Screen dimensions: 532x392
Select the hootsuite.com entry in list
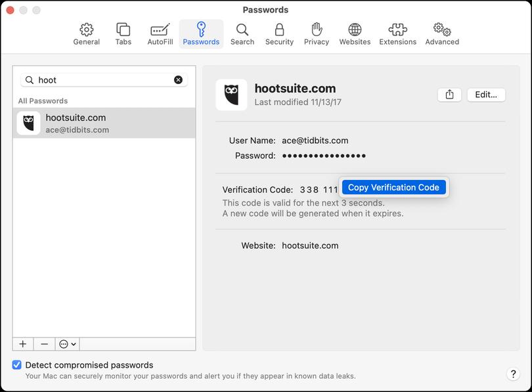(104, 123)
